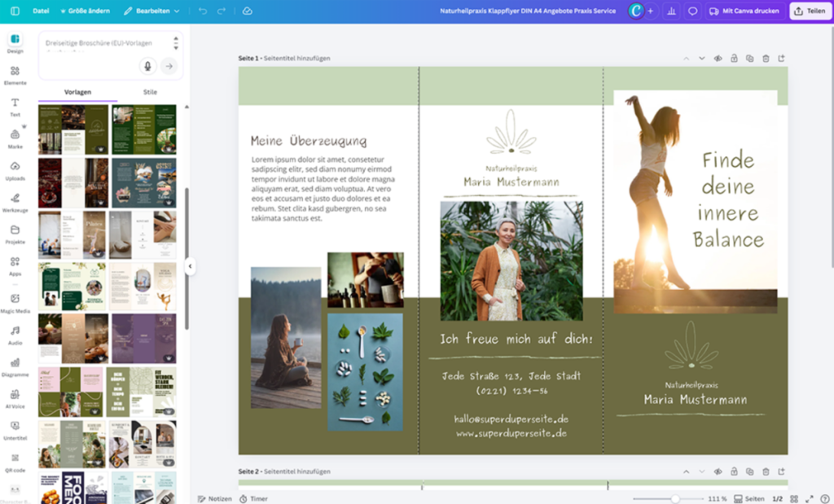834x504 pixels.
Task: Toggle the side panel menu icon
Action: [15, 11]
